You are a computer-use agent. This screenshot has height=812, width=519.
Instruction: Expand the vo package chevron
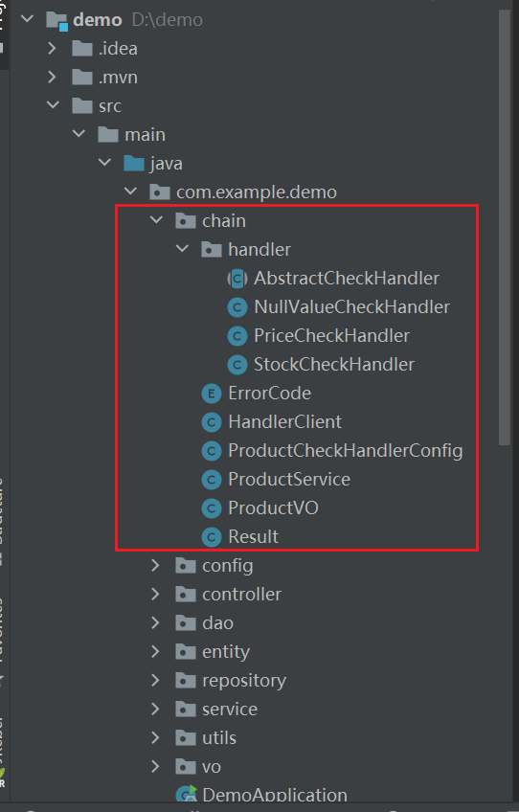coord(155,766)
